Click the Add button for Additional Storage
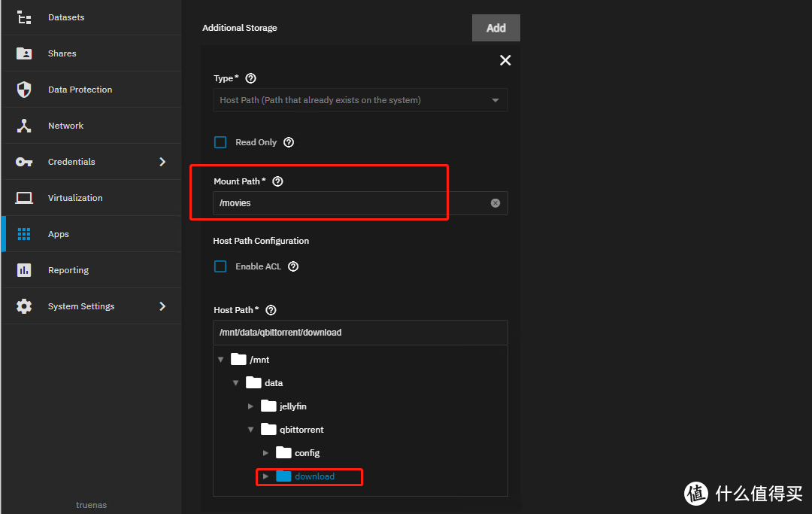Screen dimensions: 812x514 495,28
